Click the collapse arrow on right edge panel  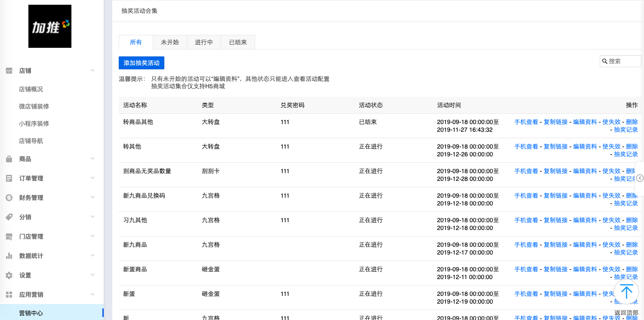point(640,178)
